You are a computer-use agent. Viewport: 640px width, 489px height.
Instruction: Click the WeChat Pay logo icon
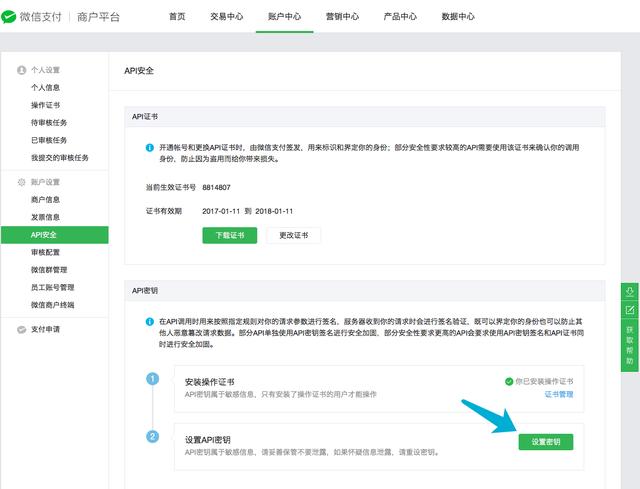point(13,17)
